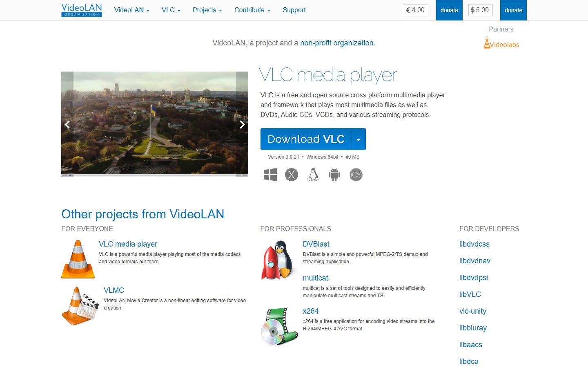The height and width of the screenshot is (368, 588).
Task: Select the iOS platform icon
Action: [356, 174]
